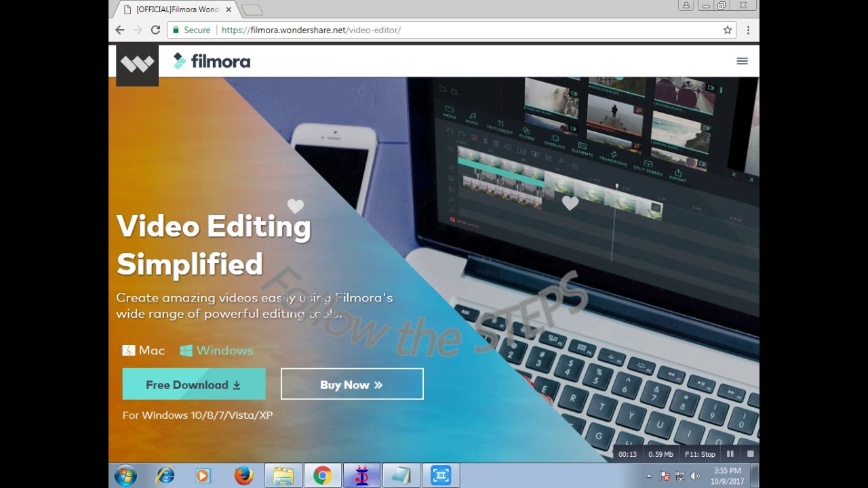Click the 'F11: Stop' recorder label

click(x=700, y=454)
